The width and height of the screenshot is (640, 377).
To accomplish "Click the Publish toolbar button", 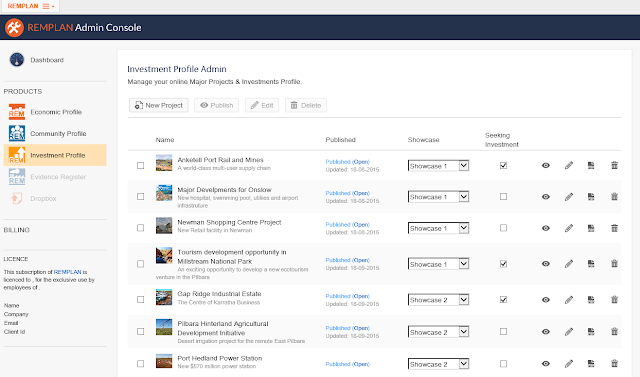I will tap(216, 105).
